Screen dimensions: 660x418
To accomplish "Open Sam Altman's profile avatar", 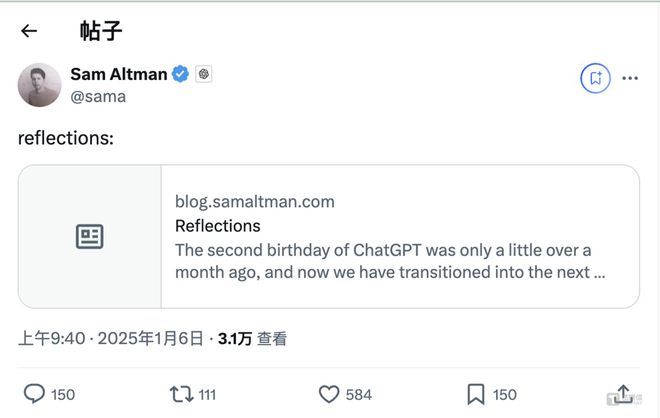I will [x=40, y=85].
